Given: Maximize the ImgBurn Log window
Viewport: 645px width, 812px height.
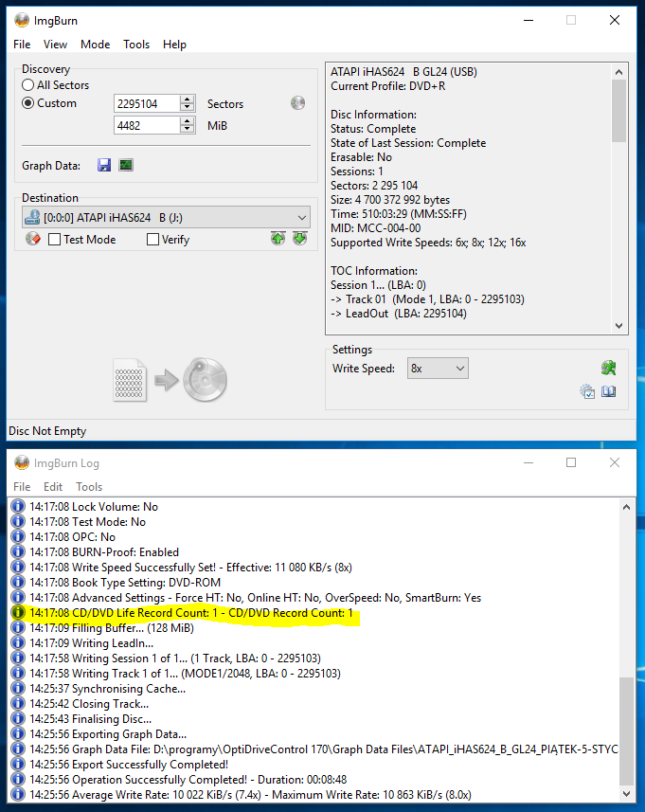Looking at the screenshot, I should [x=571, y=462].
